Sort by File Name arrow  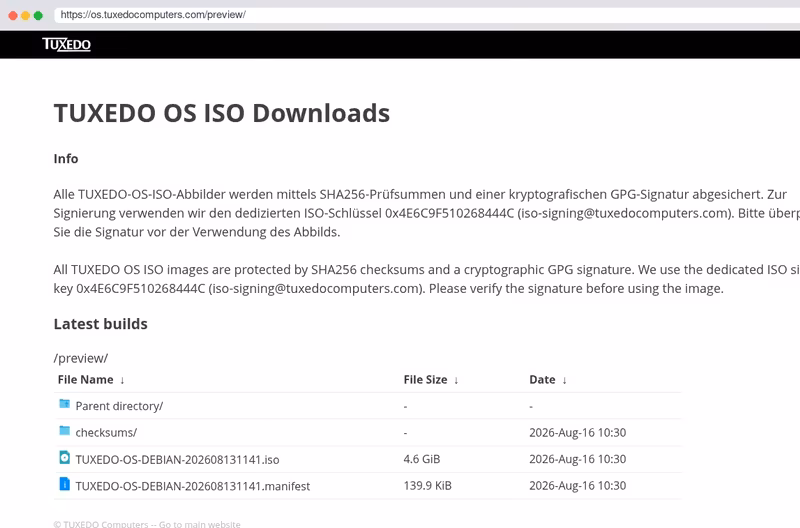122,380
